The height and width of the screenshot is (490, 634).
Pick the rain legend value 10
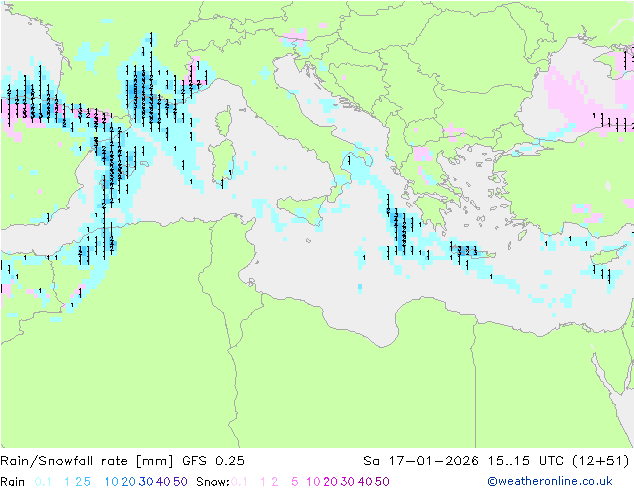tap(112, 482)
